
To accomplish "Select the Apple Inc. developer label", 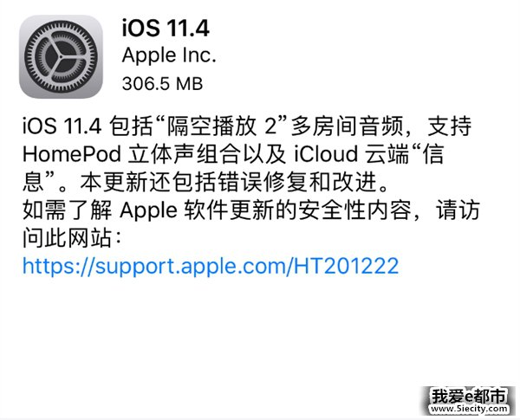I will point(169,55).
